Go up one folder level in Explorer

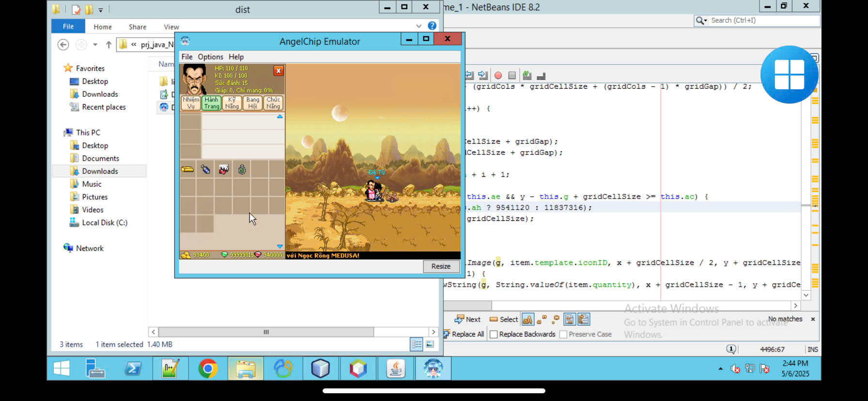coord(108,45)
